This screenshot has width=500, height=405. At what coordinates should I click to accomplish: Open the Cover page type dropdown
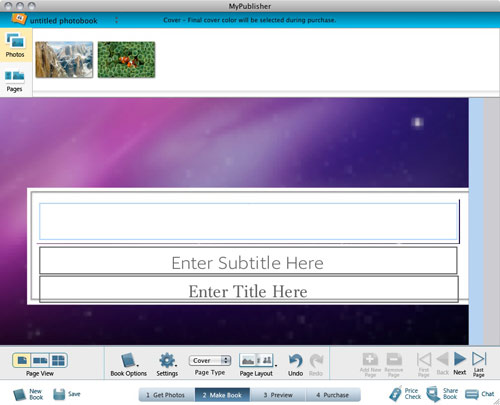point(210,360)
